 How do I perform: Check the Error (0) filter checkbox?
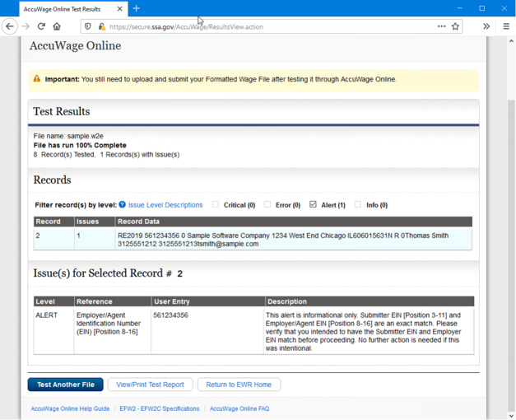[x=267, y=204]
